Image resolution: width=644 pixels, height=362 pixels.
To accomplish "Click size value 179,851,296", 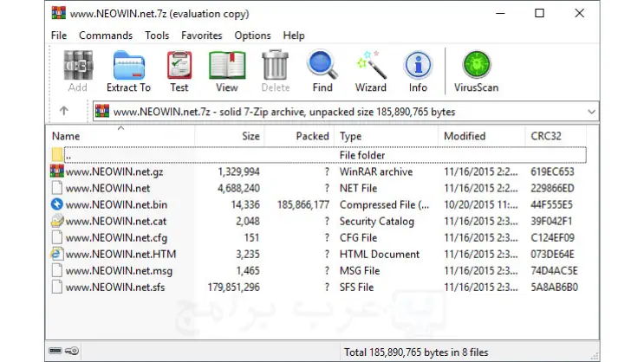I will pos(234,287).
